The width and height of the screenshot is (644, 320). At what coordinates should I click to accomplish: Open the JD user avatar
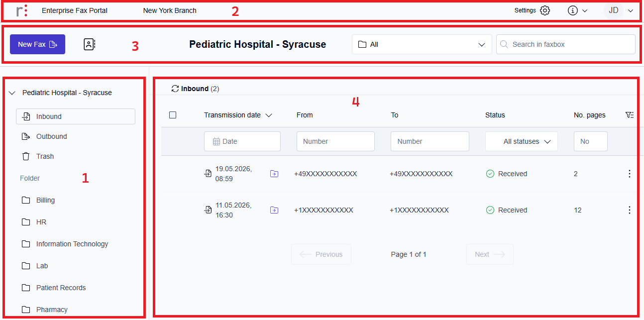614,10
